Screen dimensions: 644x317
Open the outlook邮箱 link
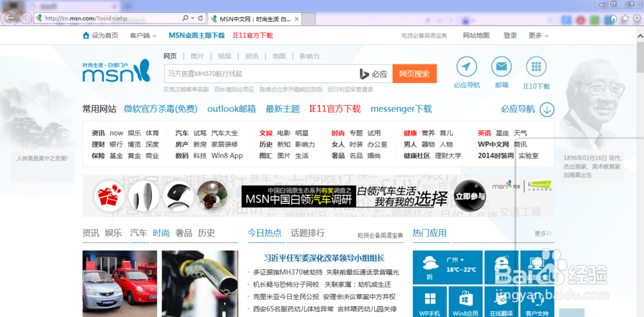coord(232,109)
